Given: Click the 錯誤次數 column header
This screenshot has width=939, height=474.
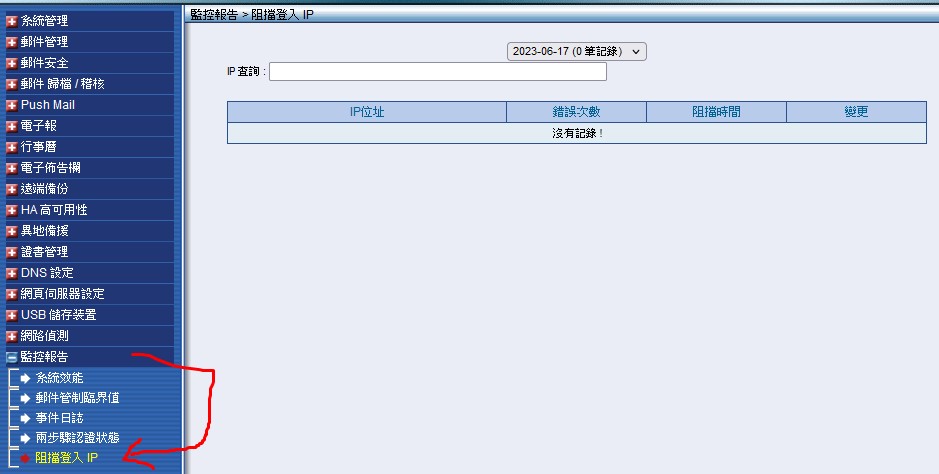Looking at the screenshot, I should click(576, 111).
